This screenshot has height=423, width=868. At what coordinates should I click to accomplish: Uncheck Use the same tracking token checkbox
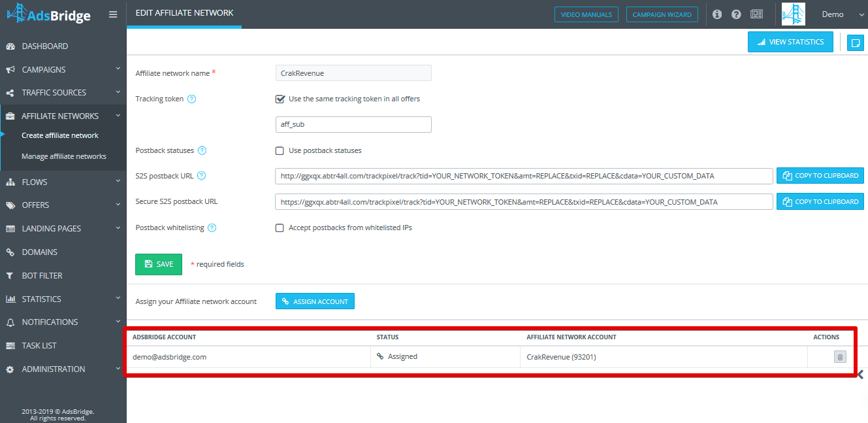280,99
